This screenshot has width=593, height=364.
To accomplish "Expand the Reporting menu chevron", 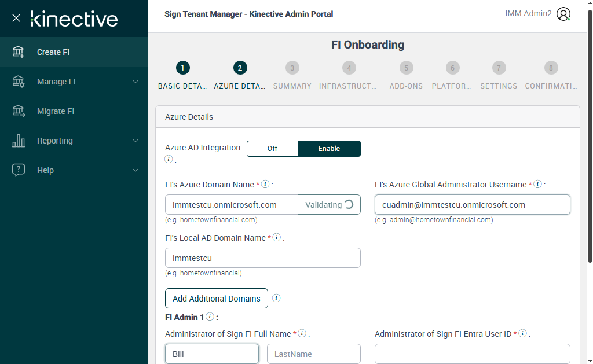I will coord(136,141).
